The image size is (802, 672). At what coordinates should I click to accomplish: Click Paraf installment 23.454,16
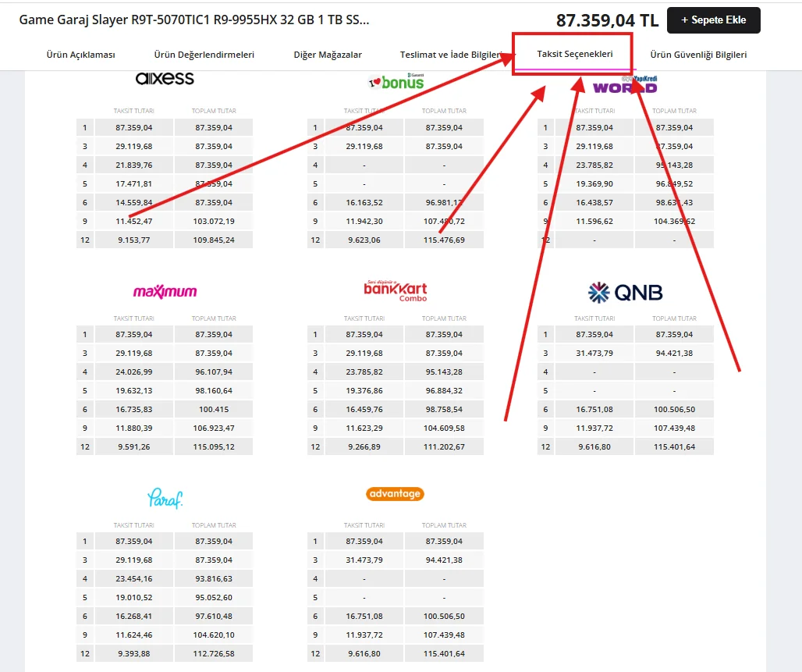point(134,579)
